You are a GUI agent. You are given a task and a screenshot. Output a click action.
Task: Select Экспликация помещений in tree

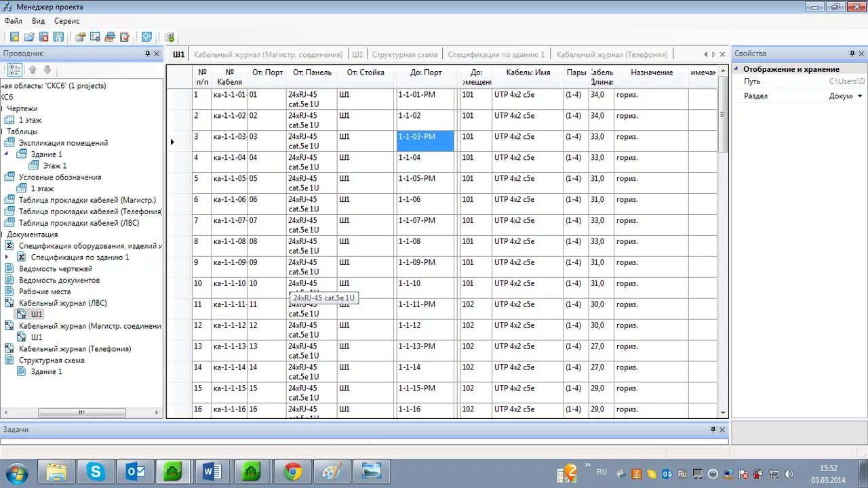coord(63,143)
